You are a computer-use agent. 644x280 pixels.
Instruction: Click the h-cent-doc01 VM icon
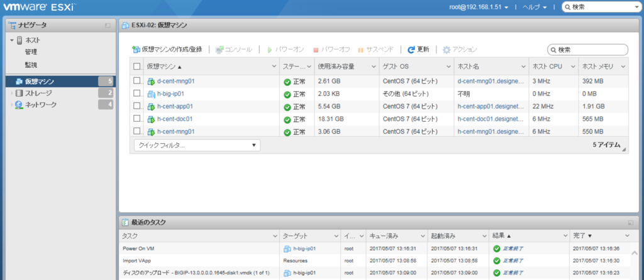[x=151, y=119]
